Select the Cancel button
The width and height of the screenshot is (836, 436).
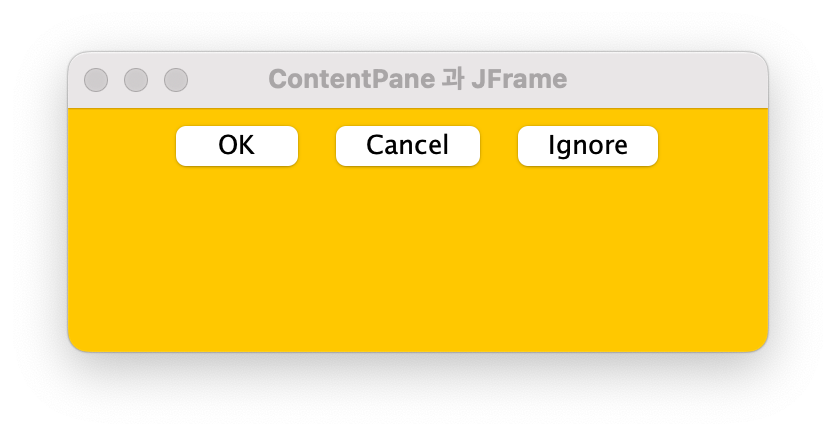(x=408, y=146)
